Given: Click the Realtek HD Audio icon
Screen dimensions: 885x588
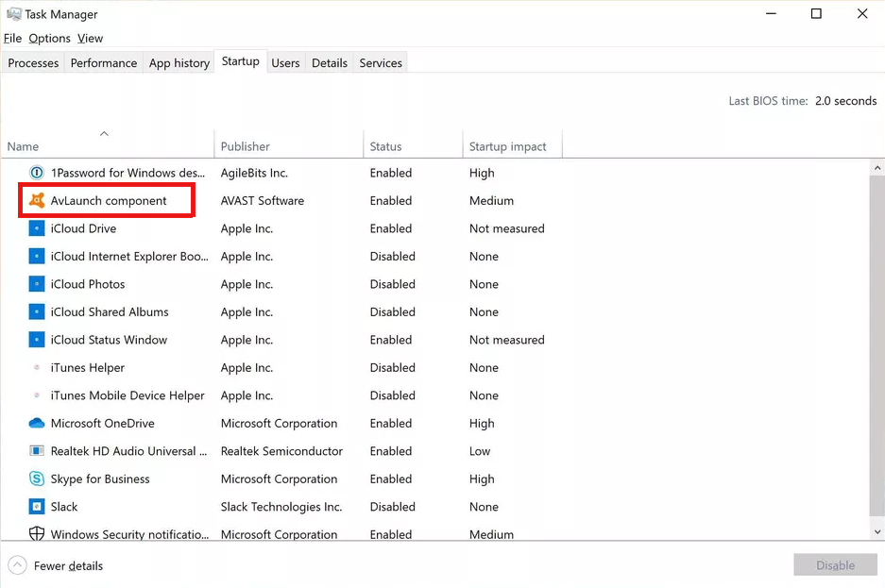Looking at the screenshot, I should [x=37, y=450].
